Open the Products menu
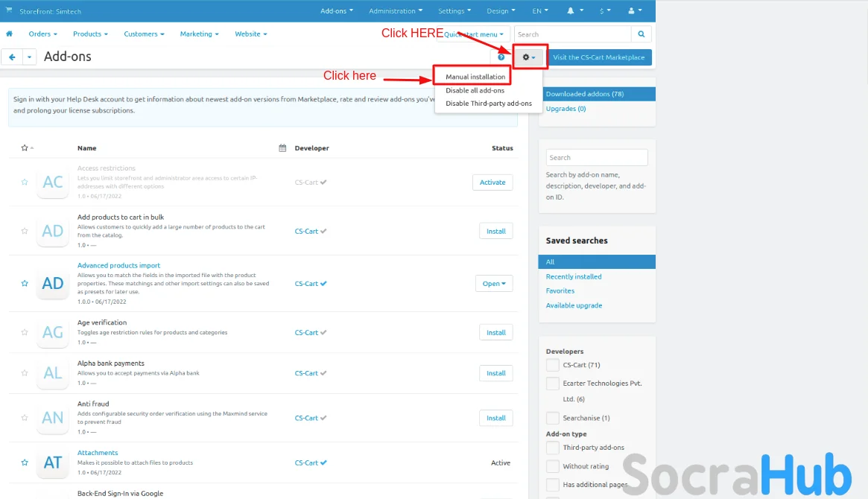 [90, 34]
